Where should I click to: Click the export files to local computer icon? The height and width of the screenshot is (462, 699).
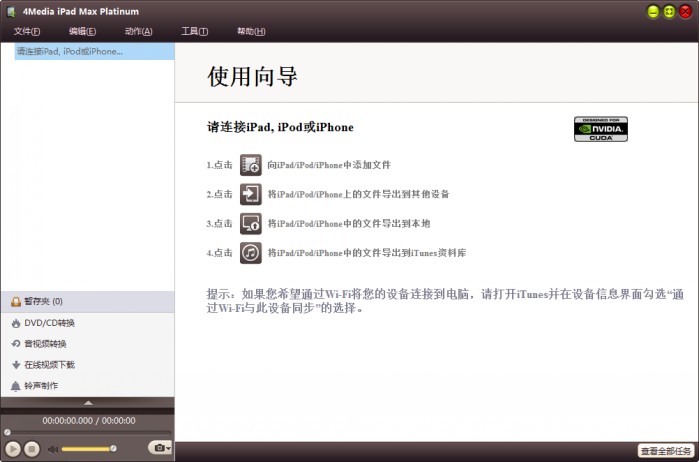pyautogui.click(x=251, y=223)
